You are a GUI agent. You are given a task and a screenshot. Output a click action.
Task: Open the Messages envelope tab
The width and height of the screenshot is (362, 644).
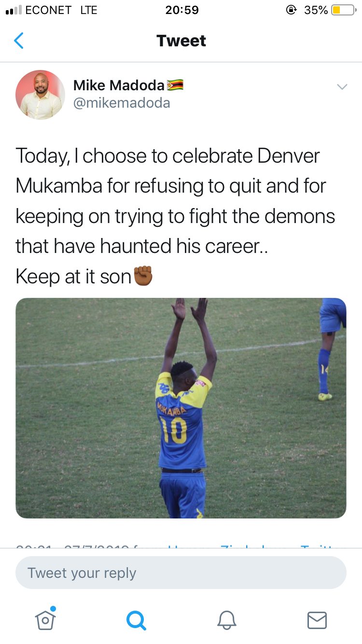317,620
